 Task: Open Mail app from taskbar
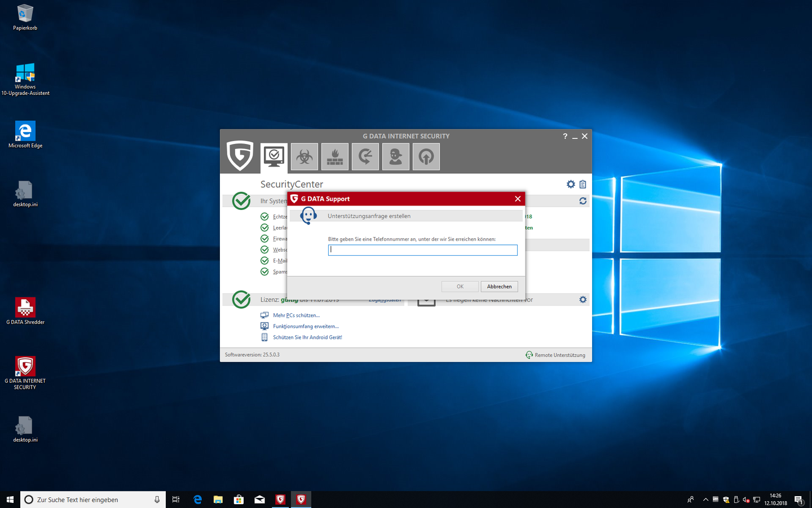coord(259,500)
